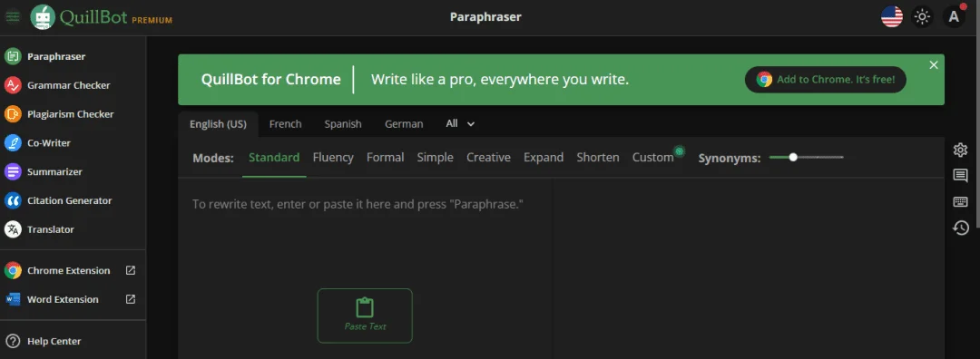Select the Fluency mode

tap(333, 158)
